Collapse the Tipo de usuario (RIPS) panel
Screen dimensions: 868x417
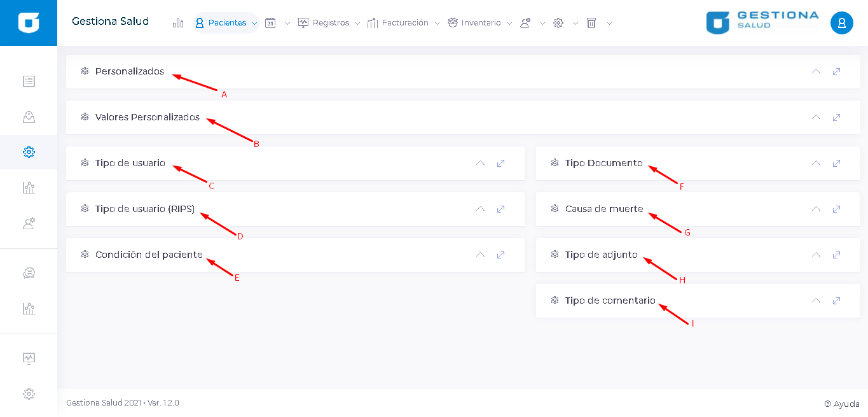(x=480, y=209)
